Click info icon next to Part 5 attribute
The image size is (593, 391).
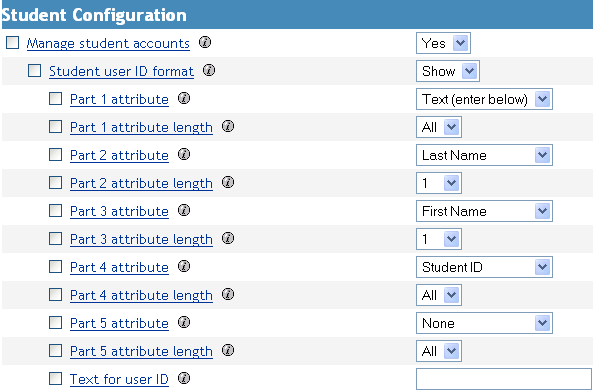184,322
